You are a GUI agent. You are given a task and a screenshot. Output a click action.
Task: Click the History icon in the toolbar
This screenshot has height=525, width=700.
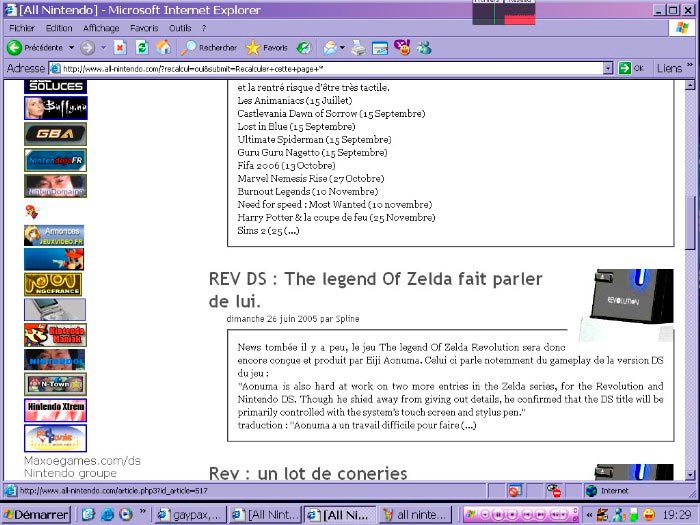pyautogui.click(x=304, y=47)
